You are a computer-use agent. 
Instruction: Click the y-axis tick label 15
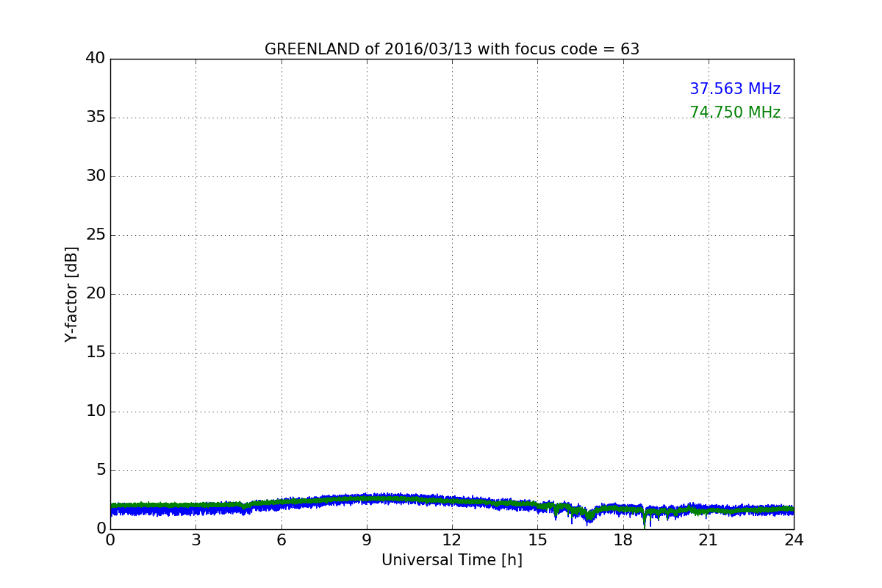click(96, 352)
